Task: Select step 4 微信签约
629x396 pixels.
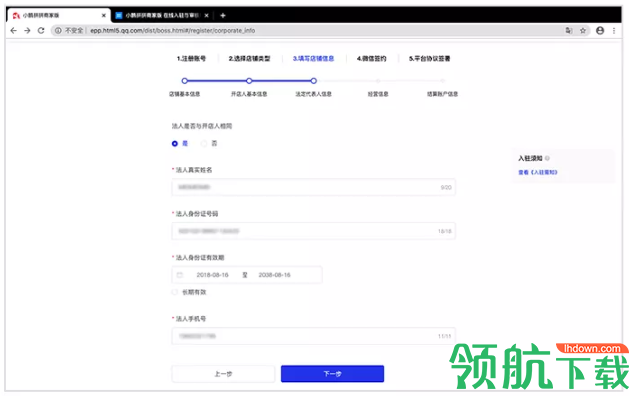Action: 371,59
